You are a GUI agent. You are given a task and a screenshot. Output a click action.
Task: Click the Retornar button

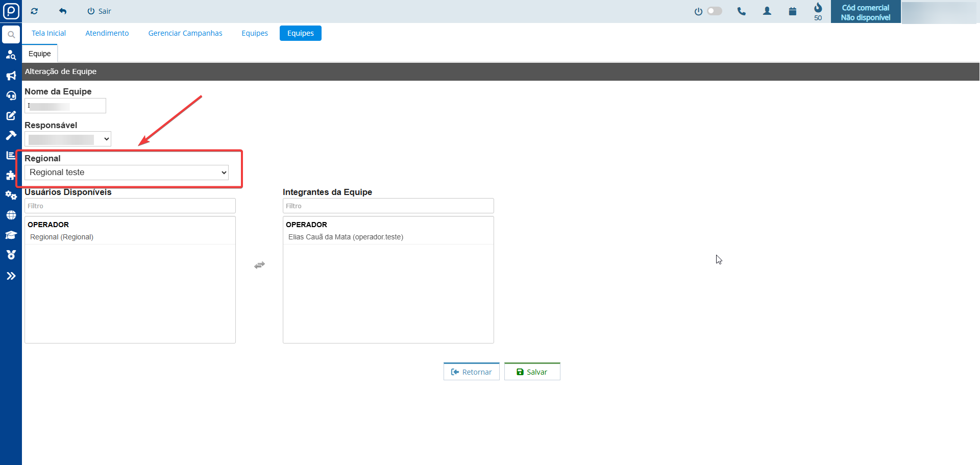[x=471, y=372]
